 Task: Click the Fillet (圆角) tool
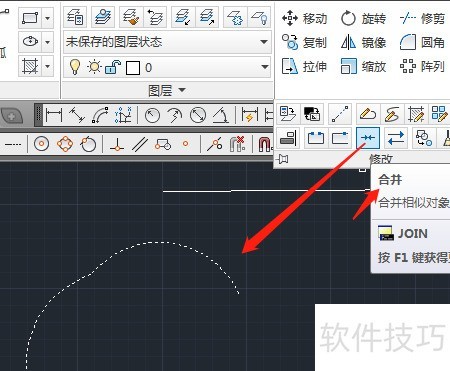422,42
